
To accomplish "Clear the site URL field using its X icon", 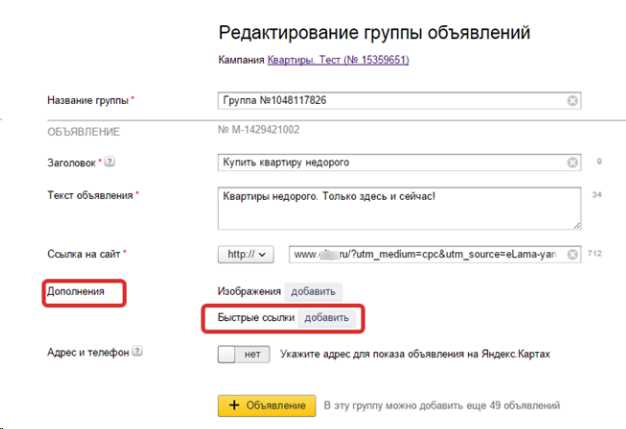I will pos(572,255).
